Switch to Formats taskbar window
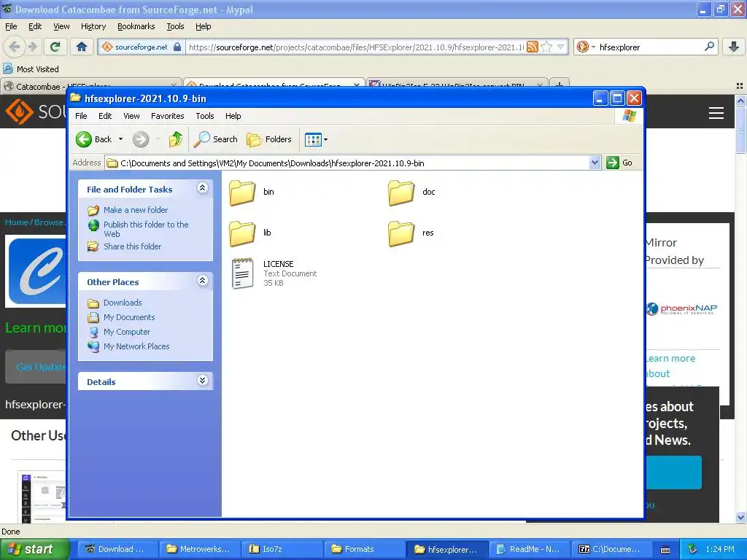Image resolution: width=747 pixels, height=560 pixels. (365, 549)
